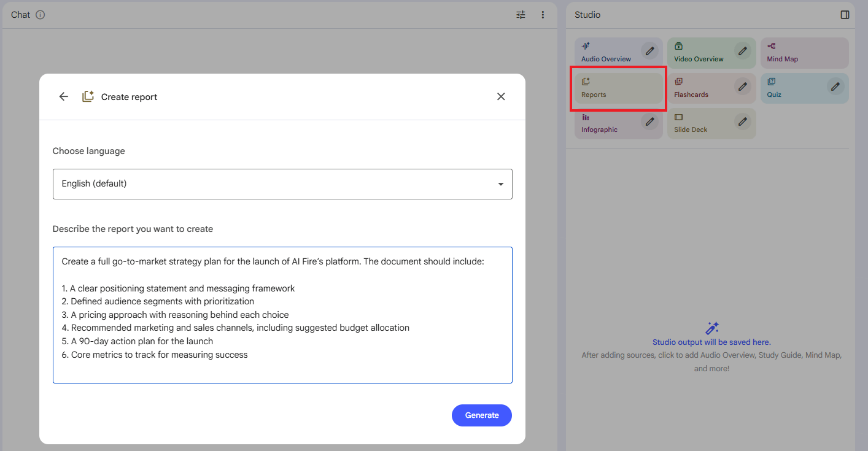Image resolution: width=868 pixels, height=451 pixels.
Task: Click 'Describe the report you want to create' label
Action: (x=133, y=229)
